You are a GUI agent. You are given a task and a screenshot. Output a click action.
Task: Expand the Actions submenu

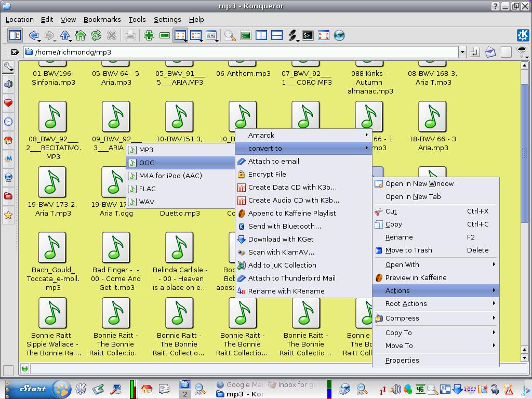click(x=436, y=291)
